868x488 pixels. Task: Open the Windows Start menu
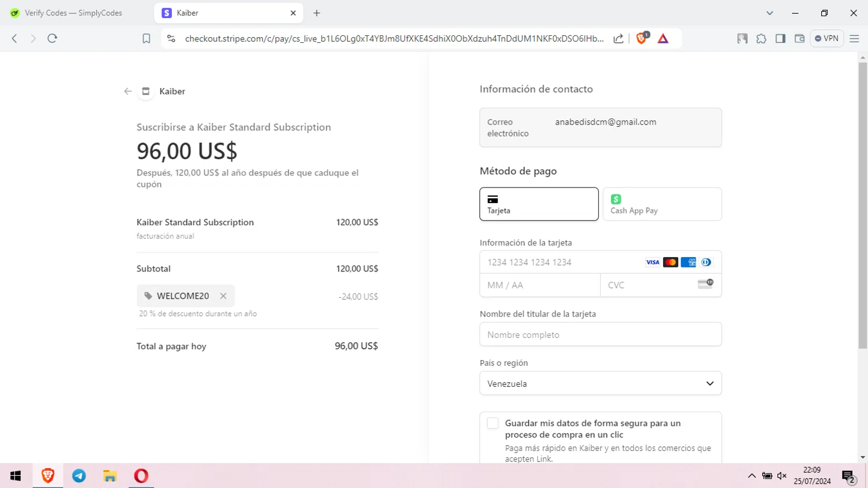point(16,476)
